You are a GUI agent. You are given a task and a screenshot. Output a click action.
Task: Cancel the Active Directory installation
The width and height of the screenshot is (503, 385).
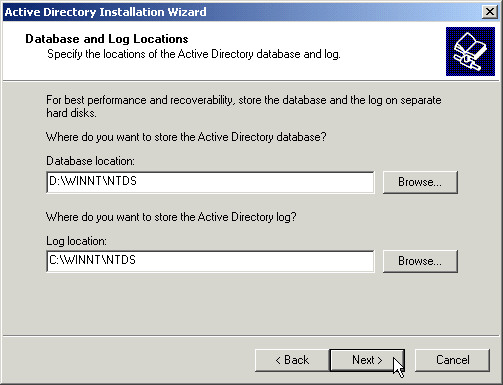coord(452,360)
